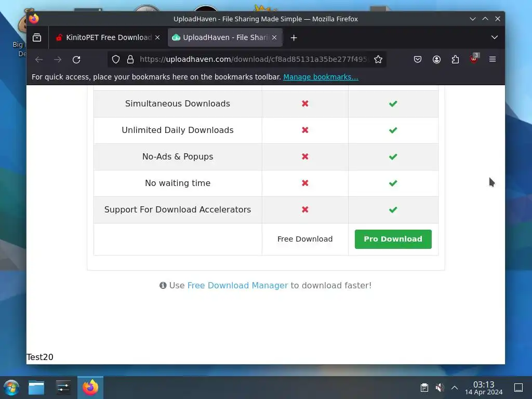Open a new tab with the plus icon
Image resolution: width=532 pixels, height=399 pixels.
(294, 37)
